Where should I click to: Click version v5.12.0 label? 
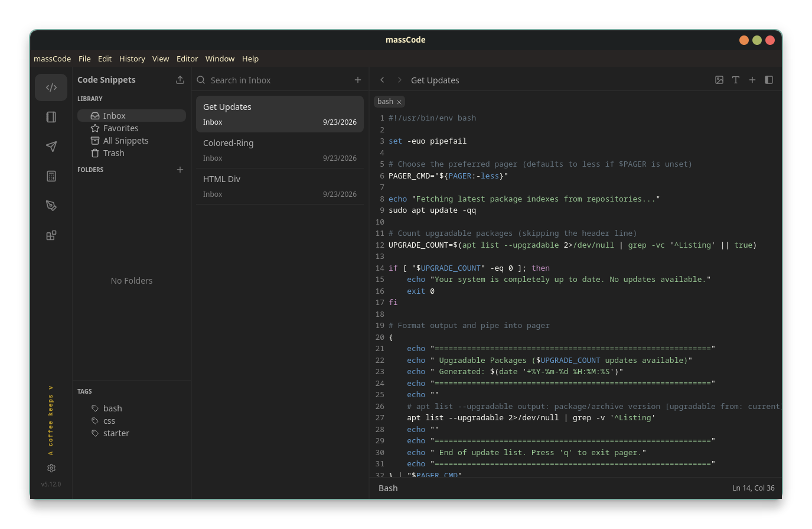point(51,484)
